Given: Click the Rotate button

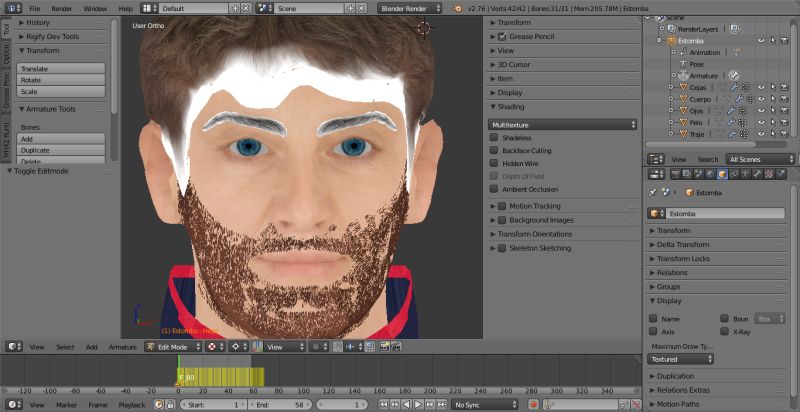Looking at the screenshot, I should [61, 80].
